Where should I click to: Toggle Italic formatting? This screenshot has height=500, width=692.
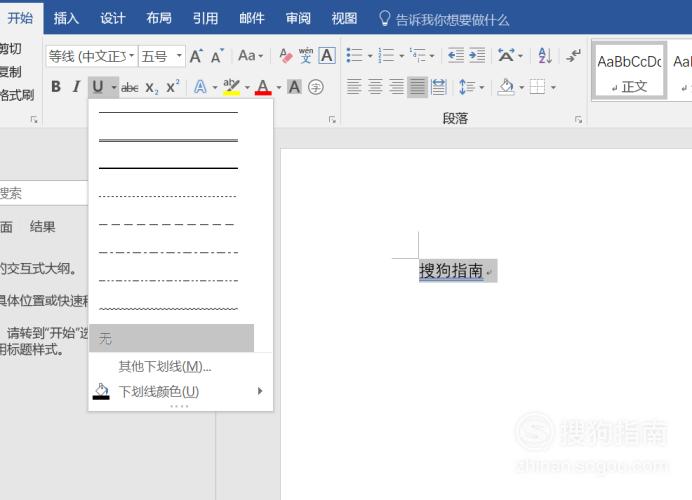pyautogui.click(x=77, y=87)
